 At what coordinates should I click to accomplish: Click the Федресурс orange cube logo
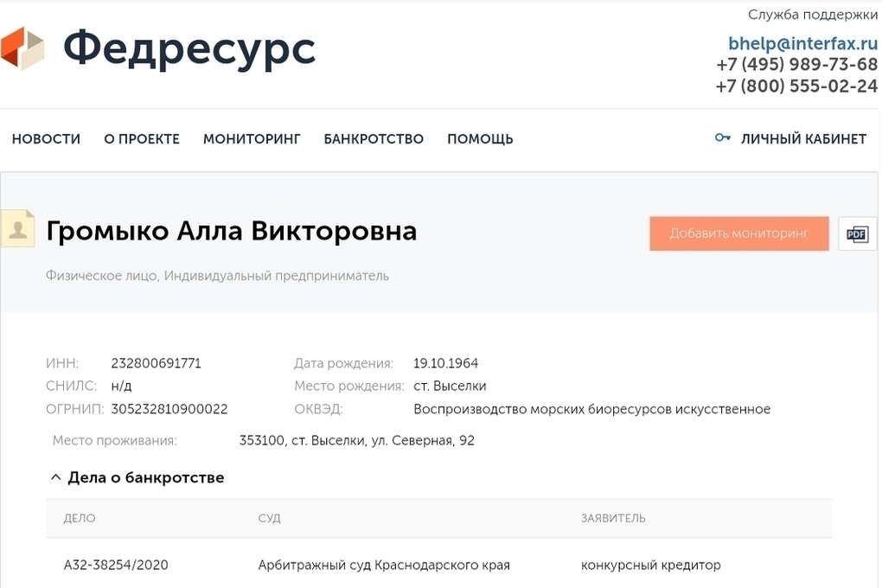(x=22, y=48)
